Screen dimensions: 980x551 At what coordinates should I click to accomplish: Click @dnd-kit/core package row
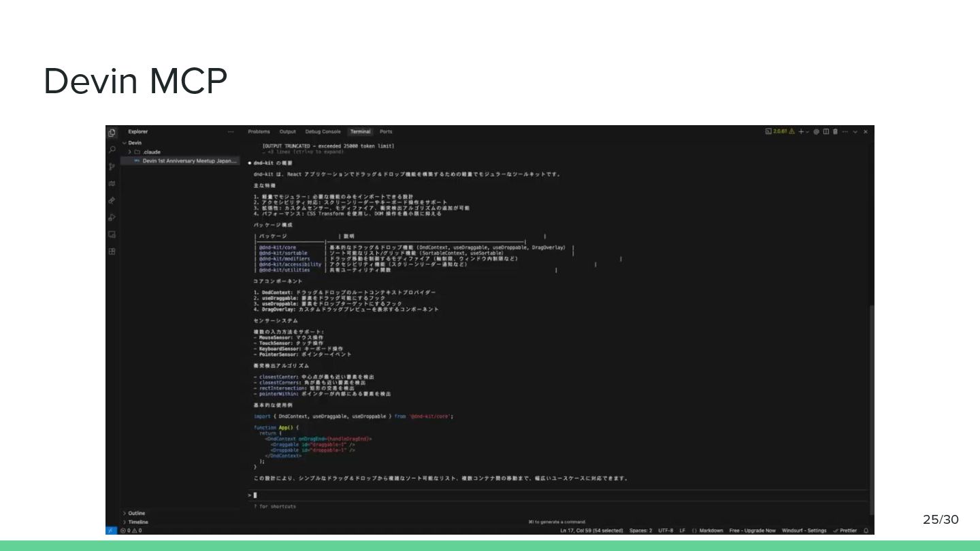point(414,248)
